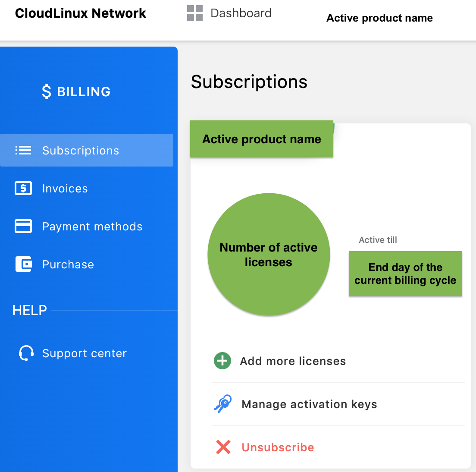Click the Payment methods card icon

23,227
